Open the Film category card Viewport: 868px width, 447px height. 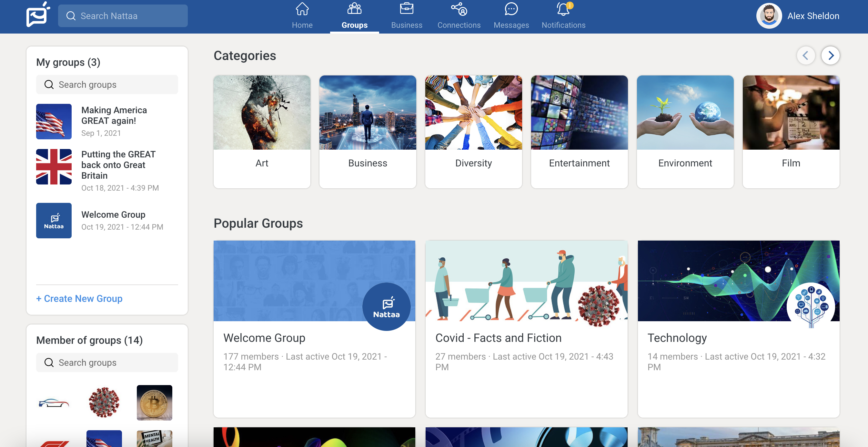791,132
